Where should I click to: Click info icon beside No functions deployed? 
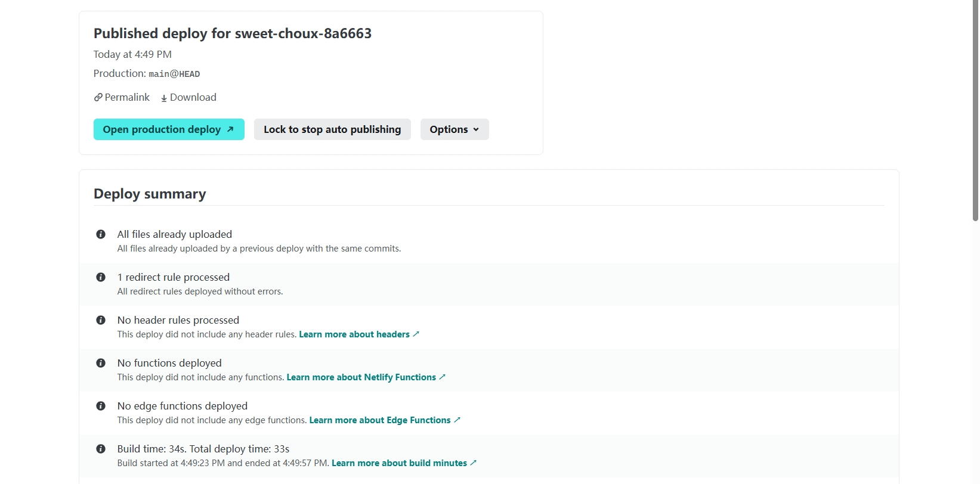tap(101, 363)
